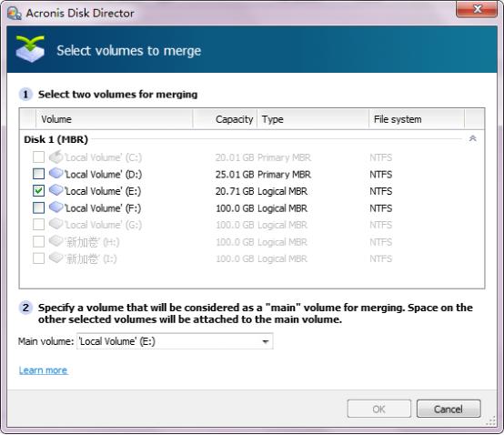Click the Cancel button
Image resolution: width=504 pixels, height=435 pixels.
[449, 409]
